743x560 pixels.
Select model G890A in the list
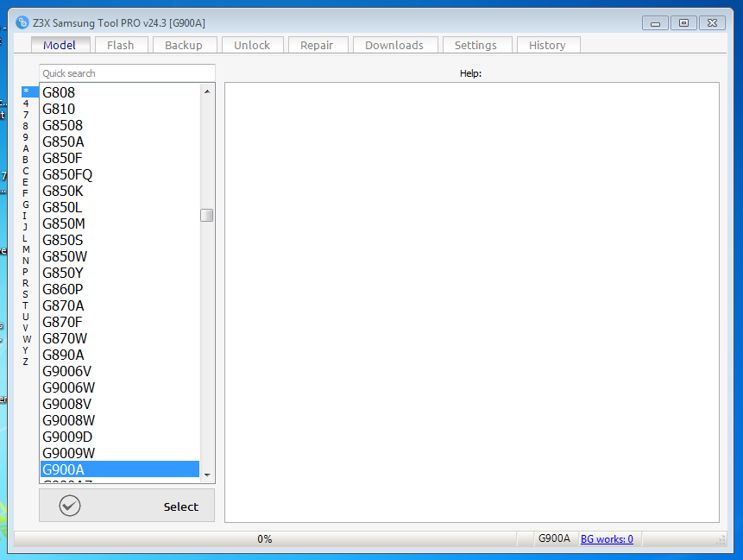point(119,355)
